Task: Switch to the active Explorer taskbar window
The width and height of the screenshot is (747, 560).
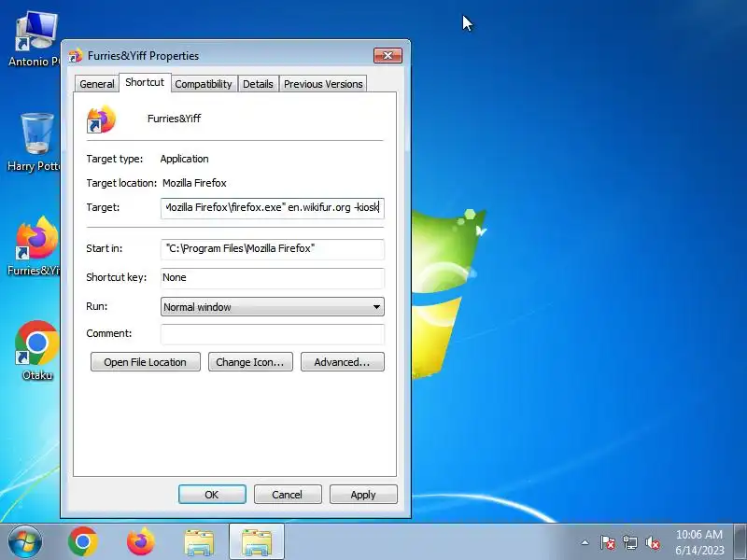Action: 256,542
